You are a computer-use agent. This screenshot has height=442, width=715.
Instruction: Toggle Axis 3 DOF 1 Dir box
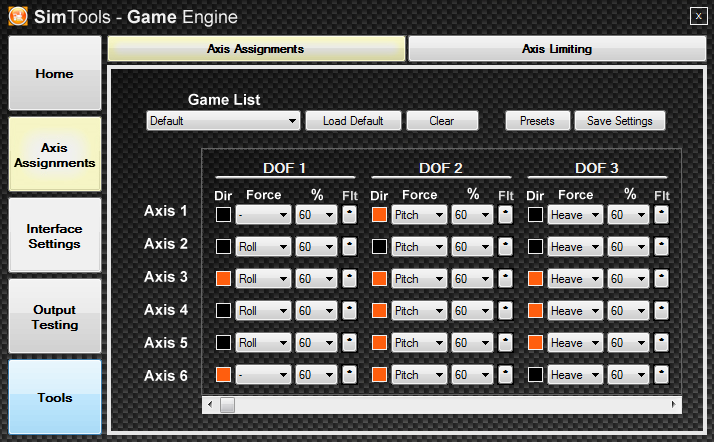[x=223, y=278]
